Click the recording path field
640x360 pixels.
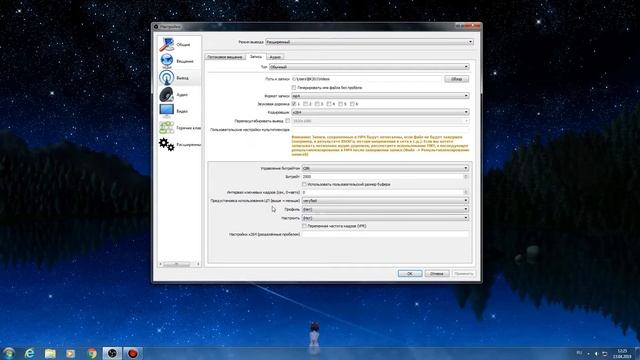pyautogui.click(x=367, y=79)
